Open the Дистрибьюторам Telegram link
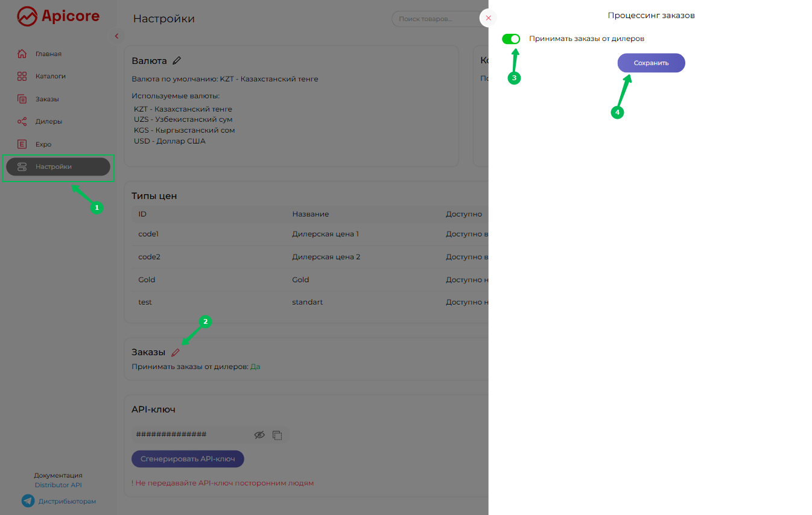The width and height of the screenshot is (812, 515). tap(66, 501)
